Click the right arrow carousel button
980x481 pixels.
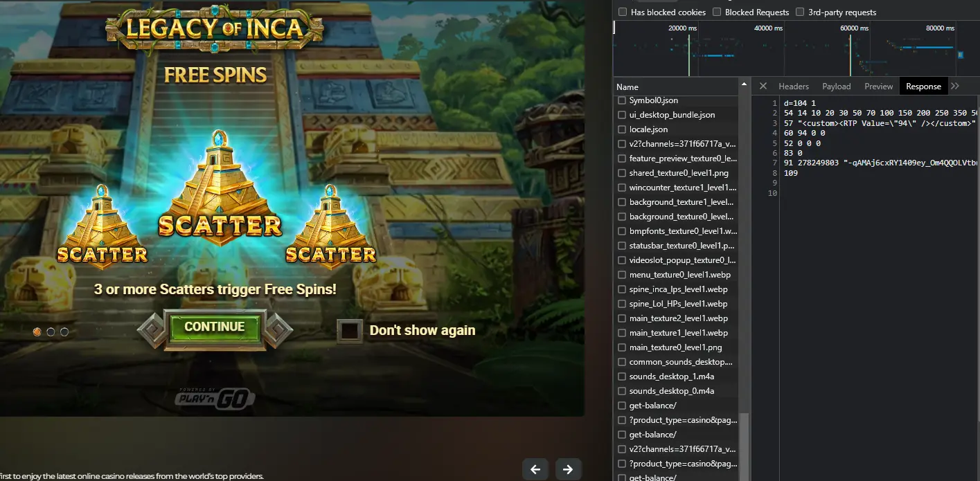point(568,469)
